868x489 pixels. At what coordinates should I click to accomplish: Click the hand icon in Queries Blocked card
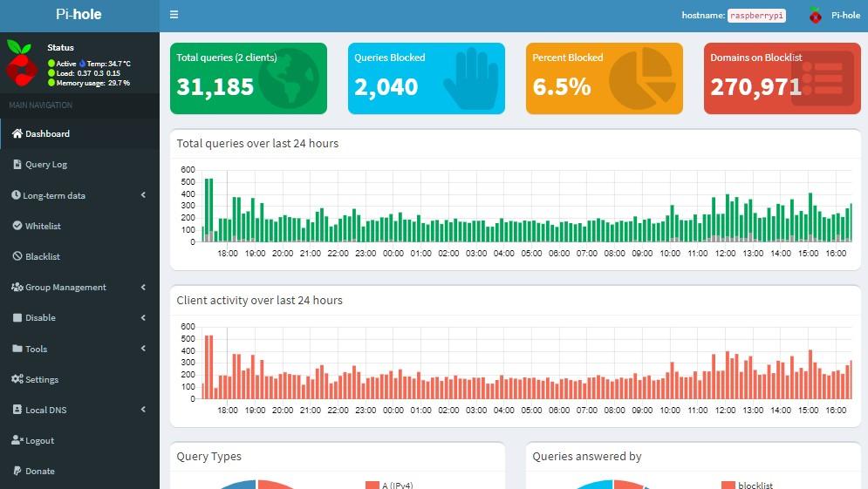[470, 78]
